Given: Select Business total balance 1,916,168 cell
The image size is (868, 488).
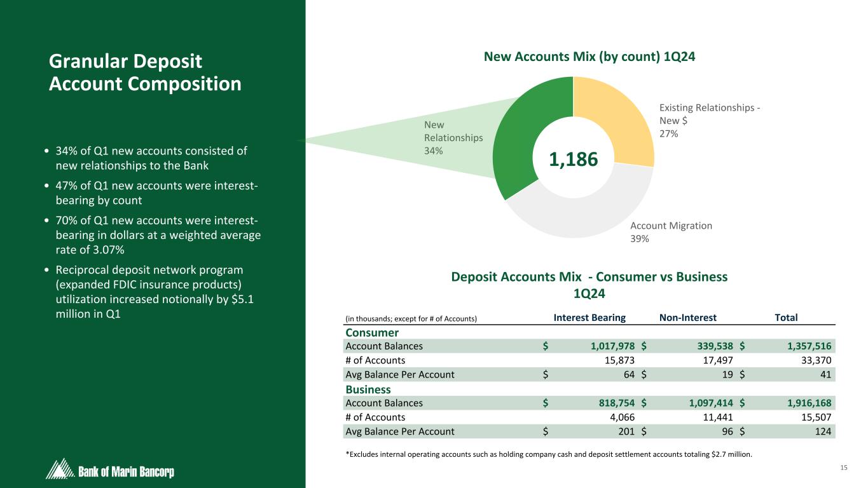Looking at the screenshot, I should 799,403.
